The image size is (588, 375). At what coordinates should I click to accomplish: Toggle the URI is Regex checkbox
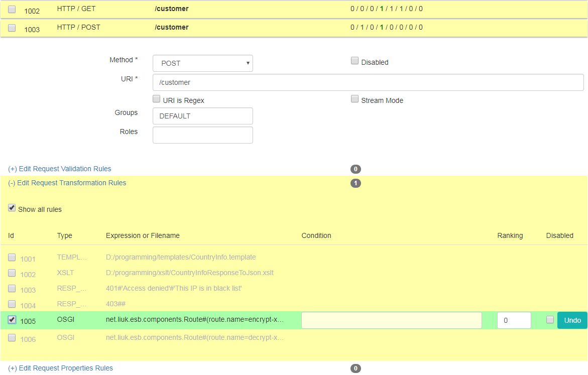tap(157, 99)
